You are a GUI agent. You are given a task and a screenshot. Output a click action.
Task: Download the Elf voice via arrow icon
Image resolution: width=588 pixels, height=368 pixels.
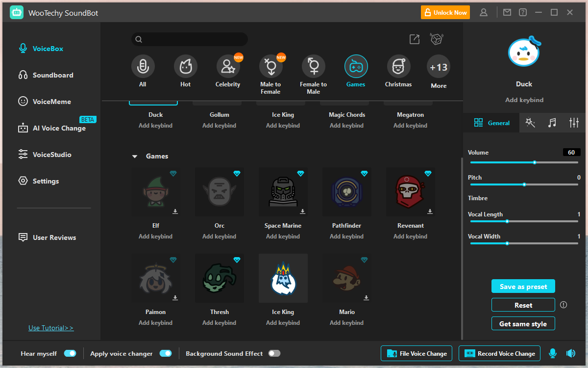pyautogui.click(x=175, y=211)
